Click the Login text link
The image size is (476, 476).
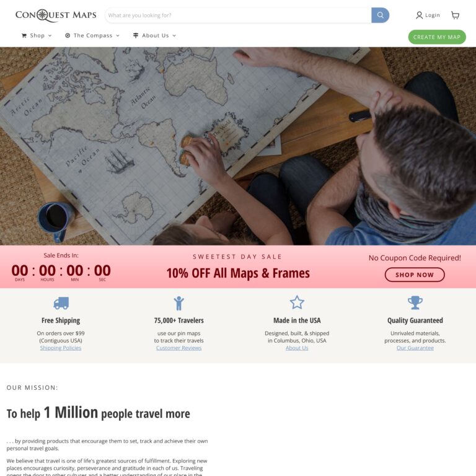click(x=433, y=15)
